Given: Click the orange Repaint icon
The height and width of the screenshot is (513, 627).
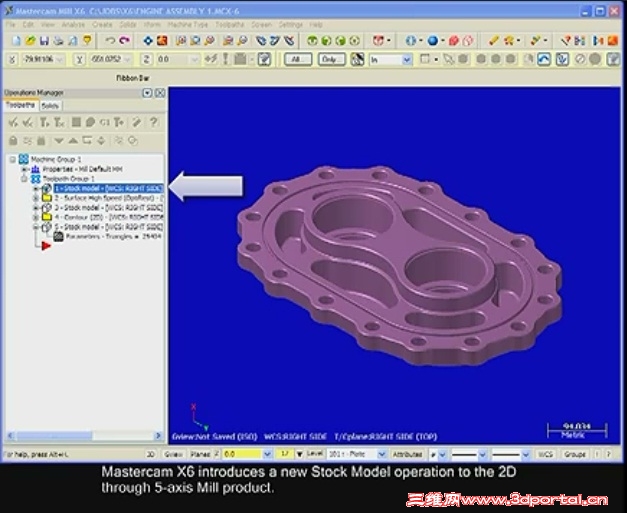Looking at the screenshot, I should pyautogui.click(x=162, y=40).
